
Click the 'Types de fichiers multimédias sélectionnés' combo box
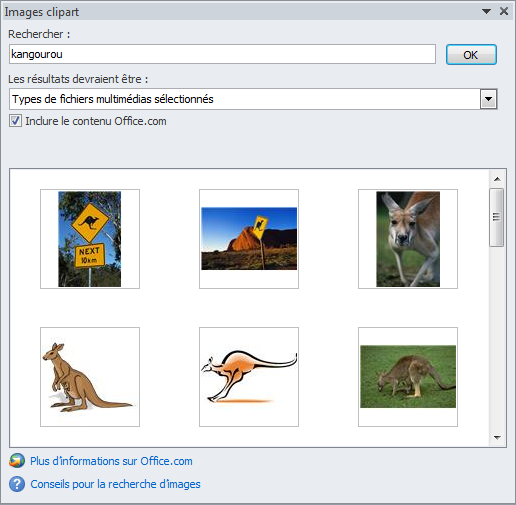coord(253,99)
